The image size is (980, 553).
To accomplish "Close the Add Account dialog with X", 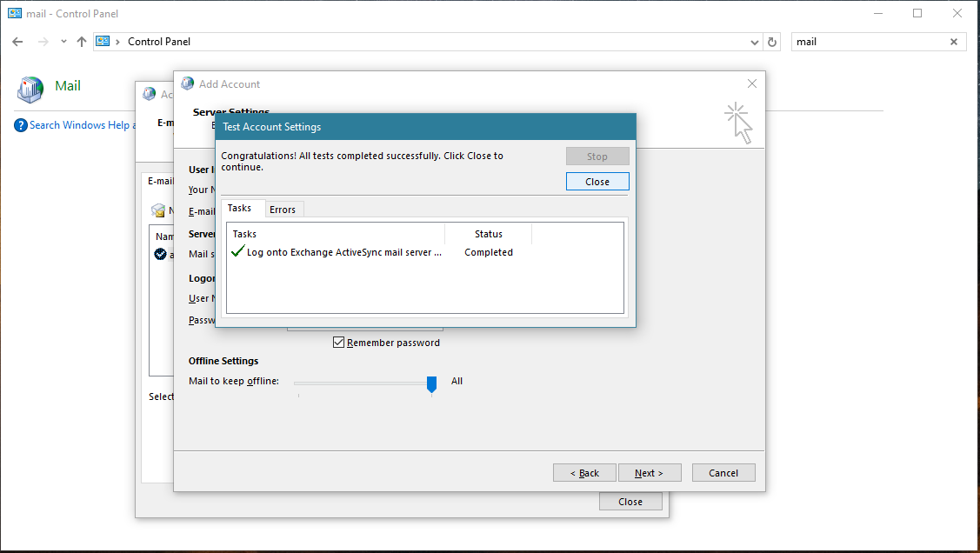I will point(752,83).
